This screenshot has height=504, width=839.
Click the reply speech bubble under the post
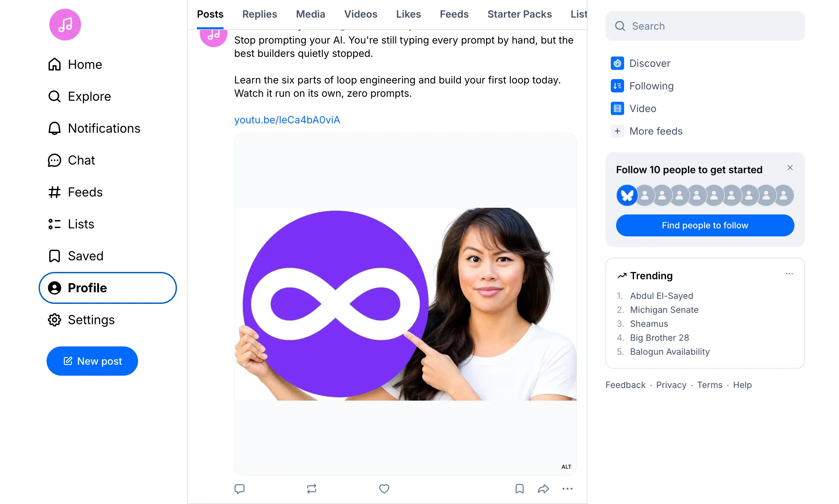[x=240, y=489]
